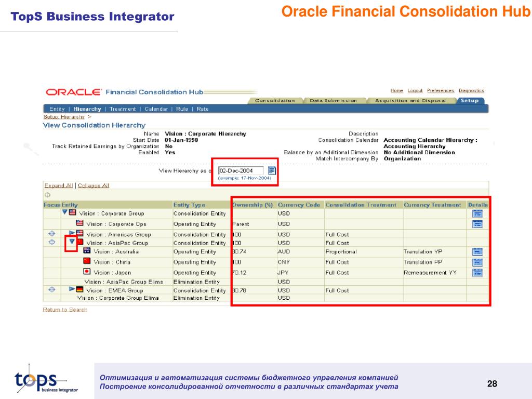Click the German flag for EMEA Group
This screenshot has width=532, height=399.
coord(79,289)
